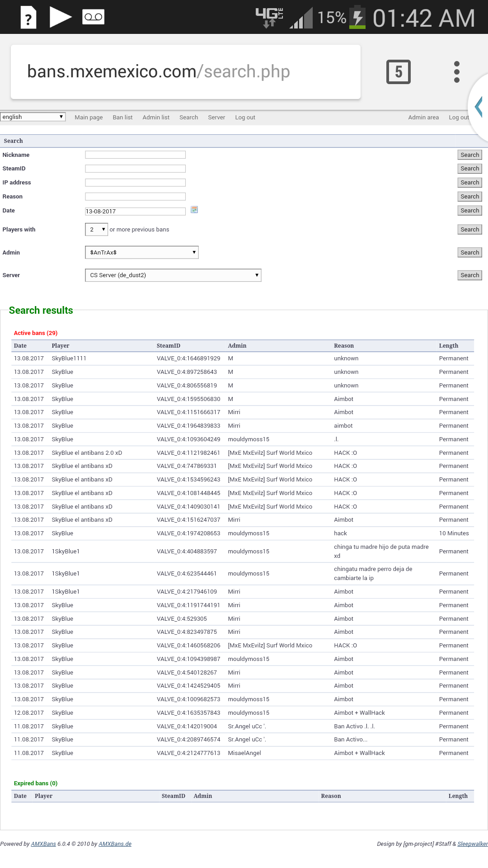This screenshot has width=488, height=868.
Task: Click SteamID VALVE_0:4:1974208653
Action: (188, 533)
